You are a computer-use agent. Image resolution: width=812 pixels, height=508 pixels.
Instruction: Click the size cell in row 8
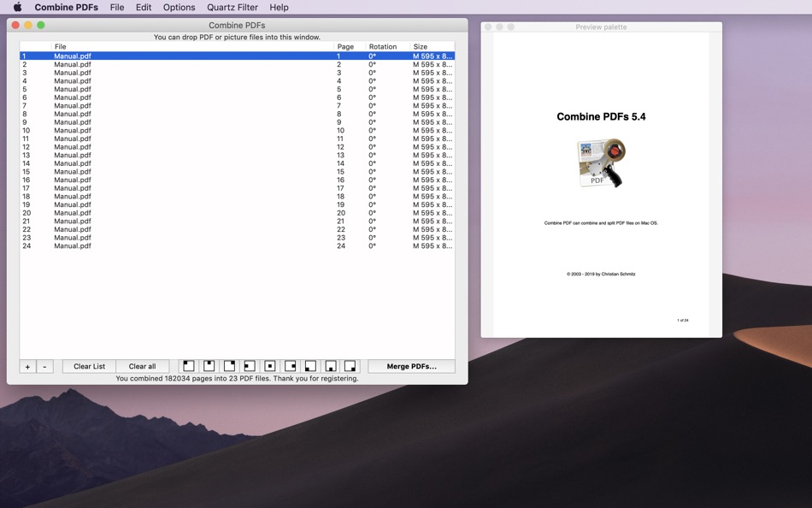point(432,114)
